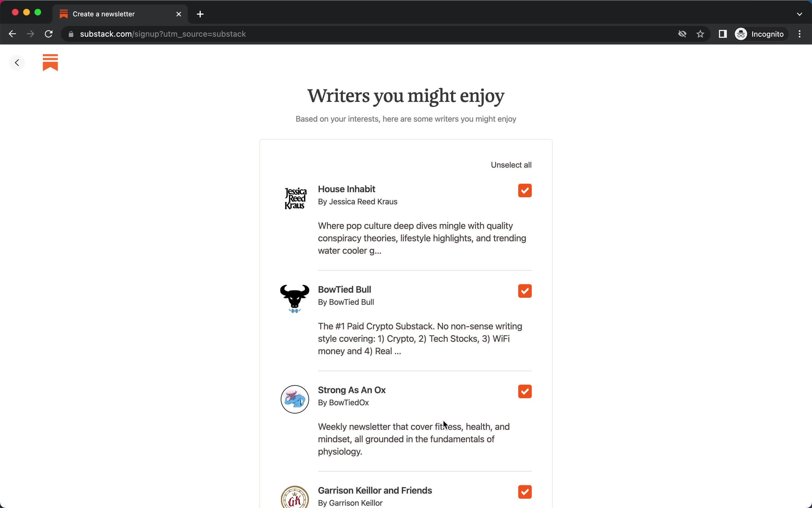Screen dimensions: 812x508
Task: Reload the page
Action: 49,34
